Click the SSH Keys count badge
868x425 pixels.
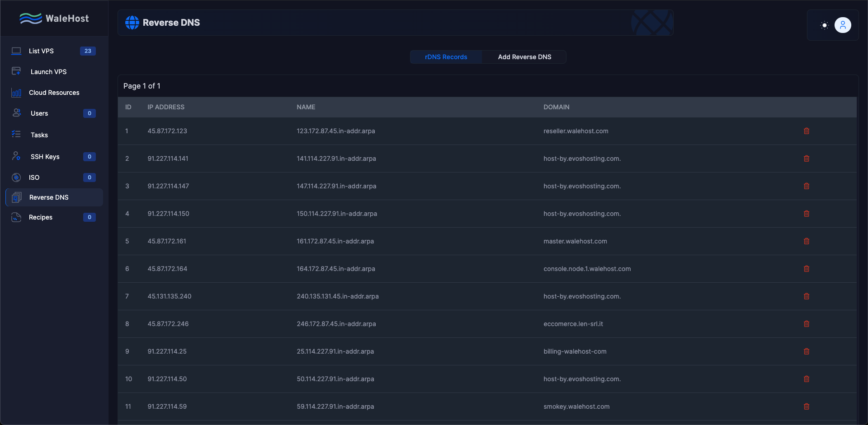(90, 157)
